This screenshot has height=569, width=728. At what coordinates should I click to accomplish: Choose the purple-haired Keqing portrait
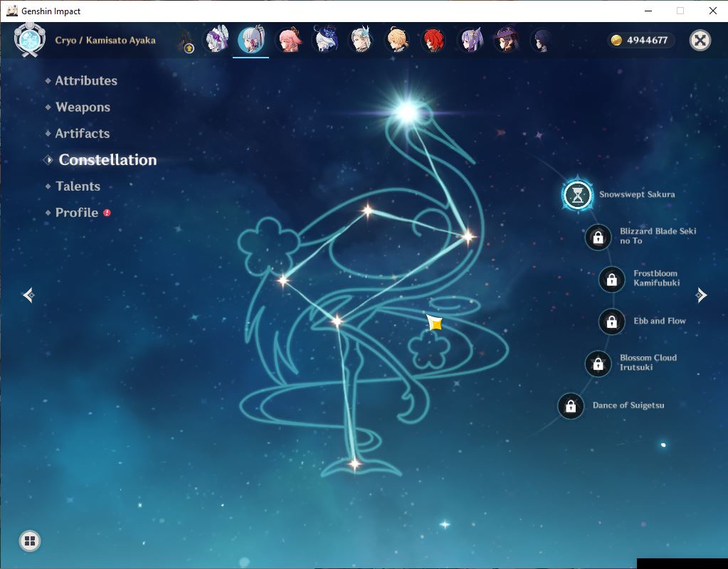471,40
